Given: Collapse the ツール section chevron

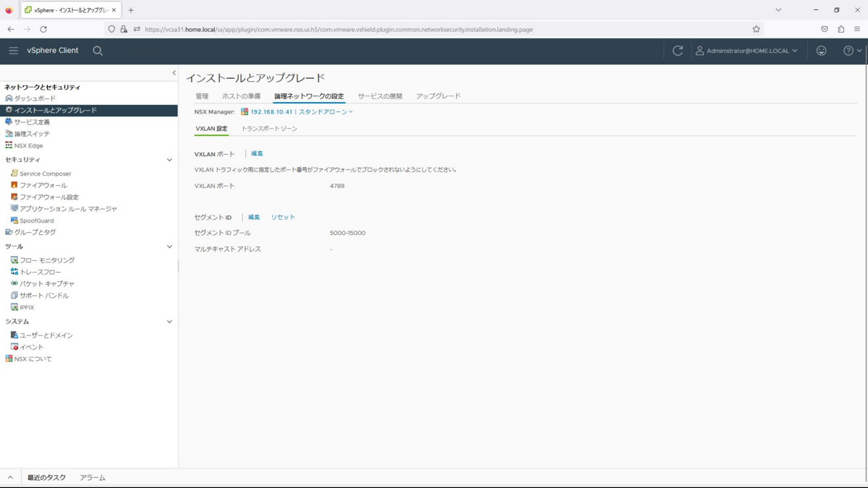Looking at the screenshot, I should click(169, 247).
